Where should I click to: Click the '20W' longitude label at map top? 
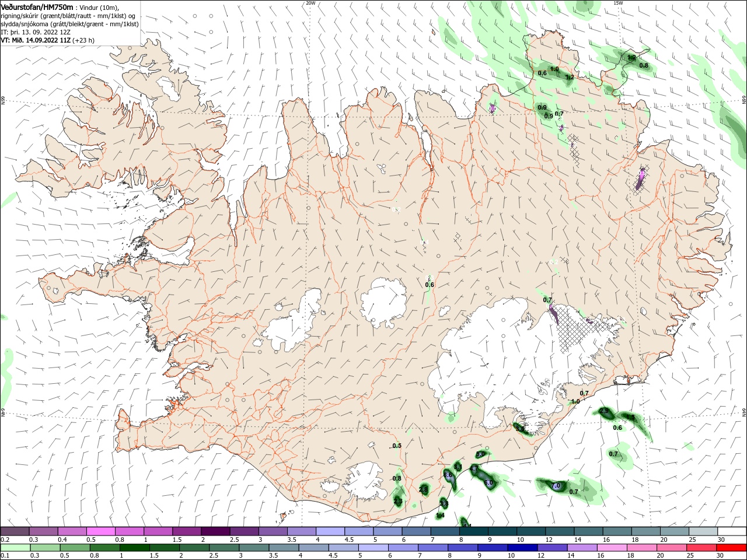310,3
